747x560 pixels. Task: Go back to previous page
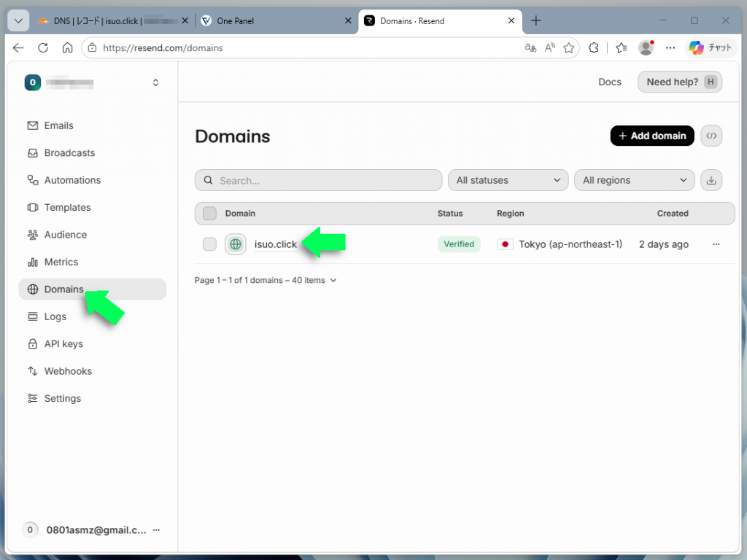[18, 47]
